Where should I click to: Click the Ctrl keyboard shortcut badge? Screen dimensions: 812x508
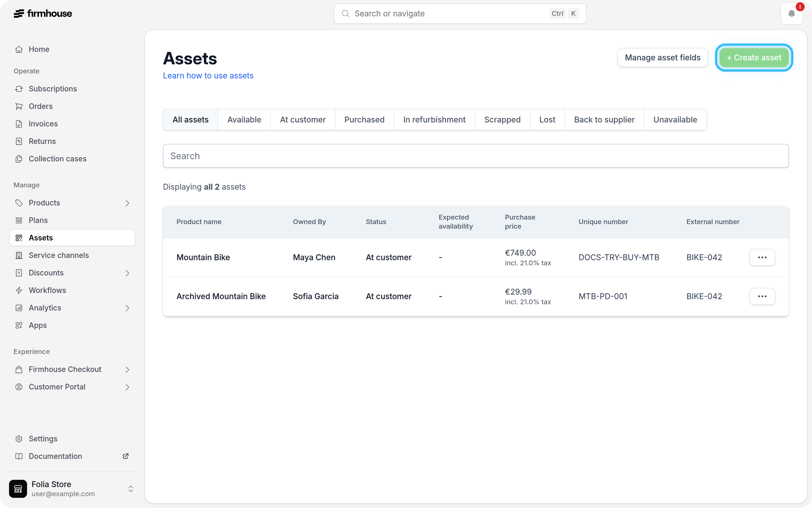coord(557,14)
